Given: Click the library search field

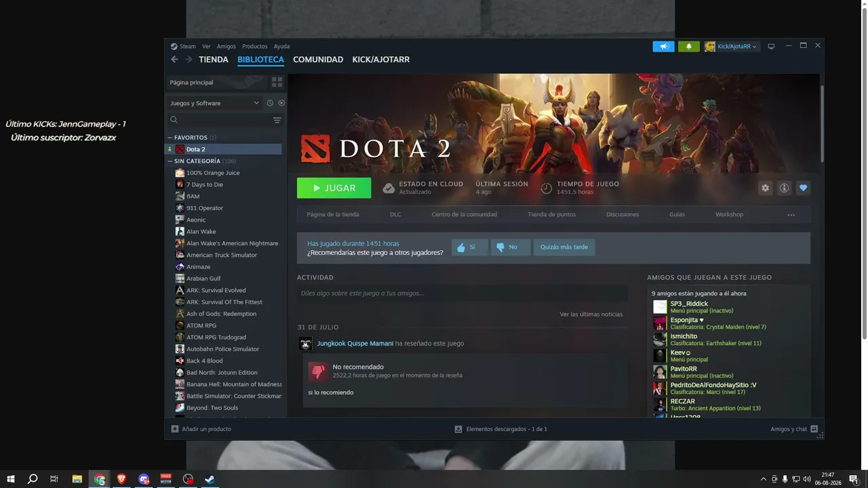Looking at the screenshot, I should 218,120.
